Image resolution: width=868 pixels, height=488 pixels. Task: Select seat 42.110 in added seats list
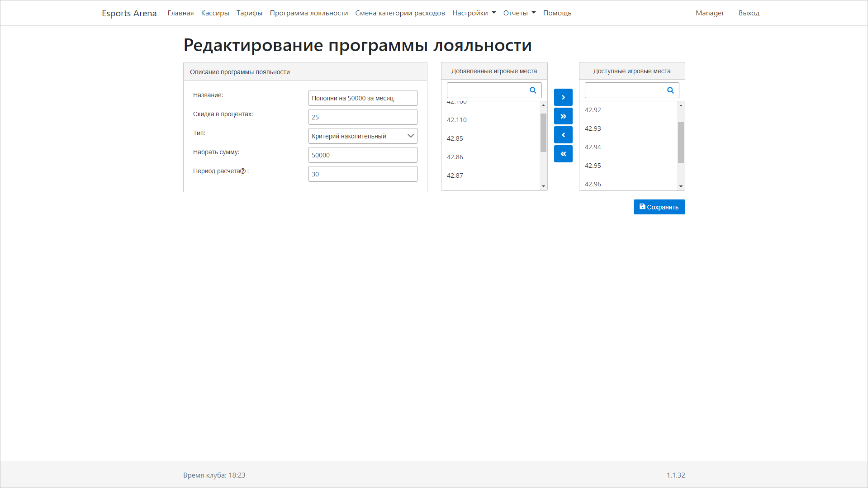point(457,120)
